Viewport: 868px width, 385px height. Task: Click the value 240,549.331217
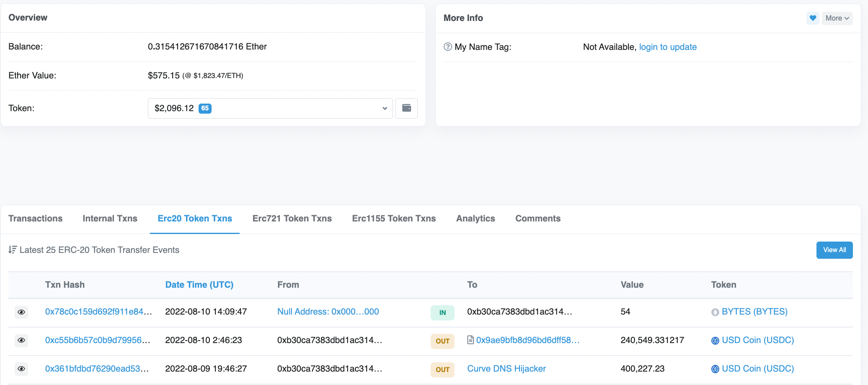point(652,340)
